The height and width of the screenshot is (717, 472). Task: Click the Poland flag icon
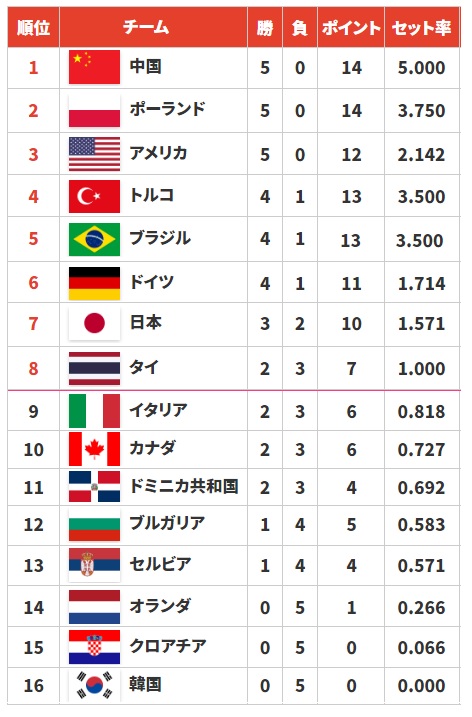(94, 111)
